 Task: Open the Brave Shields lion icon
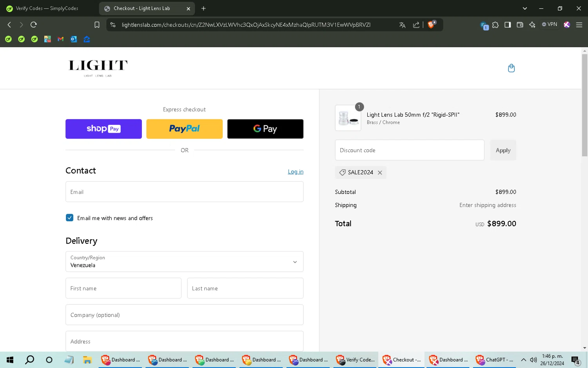click(x=432, y=24)
